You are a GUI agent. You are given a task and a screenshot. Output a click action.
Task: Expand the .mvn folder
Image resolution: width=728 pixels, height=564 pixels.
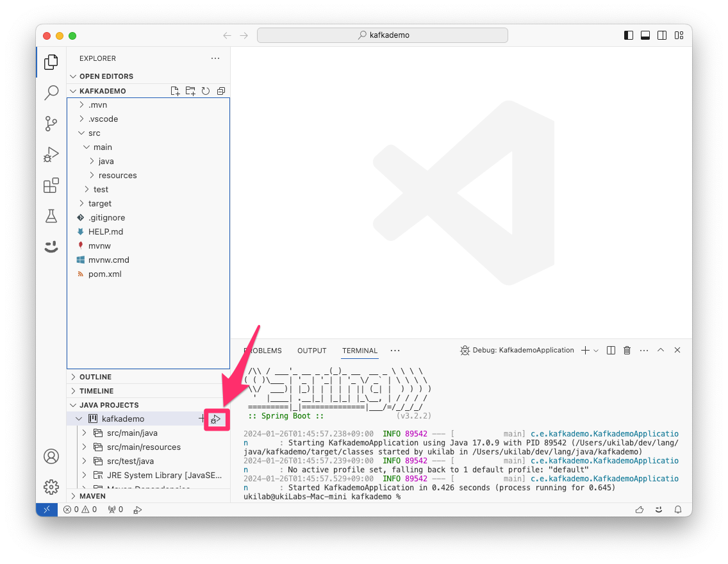point(149,105)
